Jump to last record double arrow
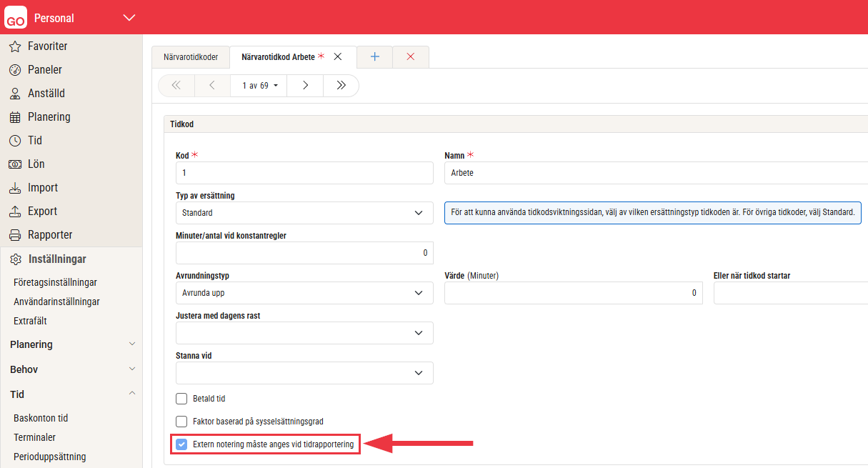Image resolution: width=868 pixels, height=468 pixels. (341, 86)
